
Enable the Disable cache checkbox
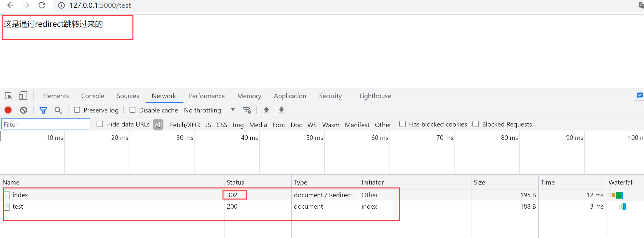132,110
